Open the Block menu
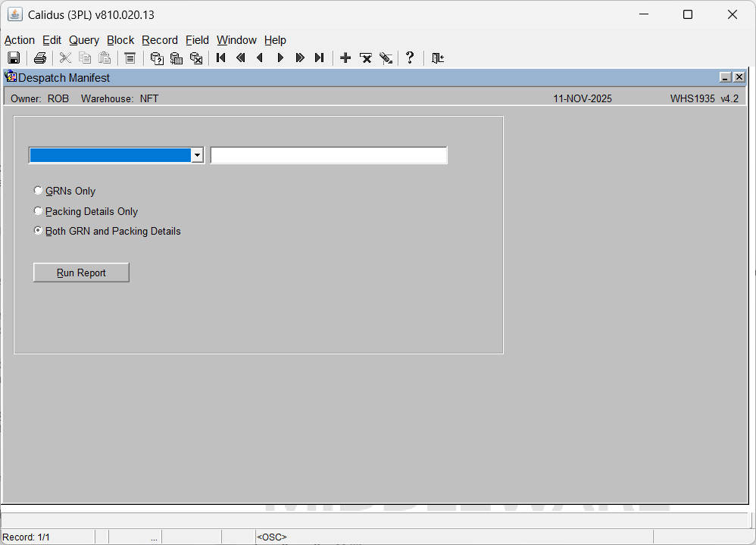Viewport: 756px width, 545px height. [x=120, y=40]
